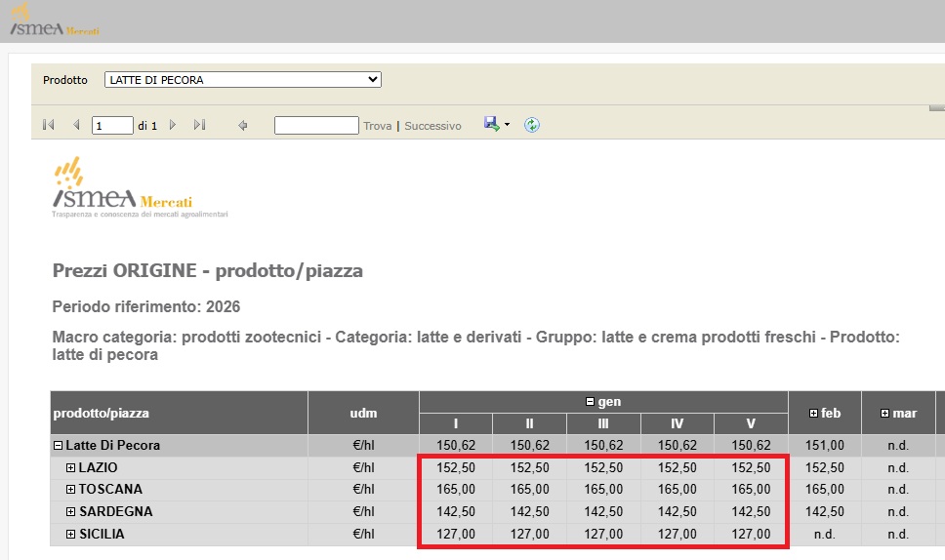The height and width of the screenshot is (560, 945).
Task: Click the prodotto/piazza column header
Action: point(179,413)
